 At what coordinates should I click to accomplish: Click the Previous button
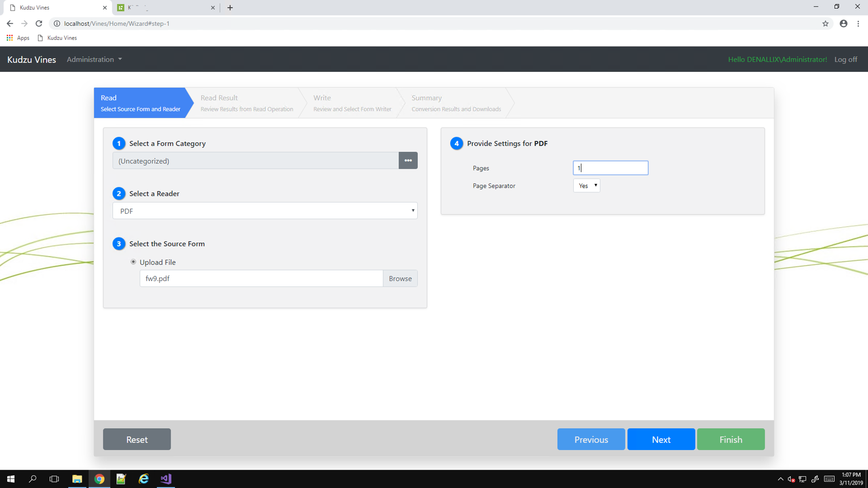[x=591, y=439]
